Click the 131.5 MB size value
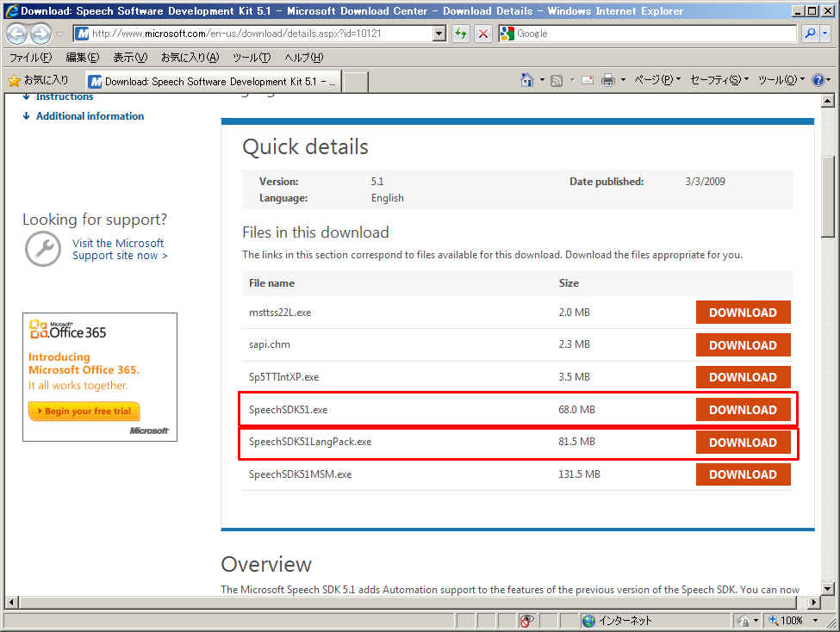The image size is (840, 632). (x=579, y=474)
